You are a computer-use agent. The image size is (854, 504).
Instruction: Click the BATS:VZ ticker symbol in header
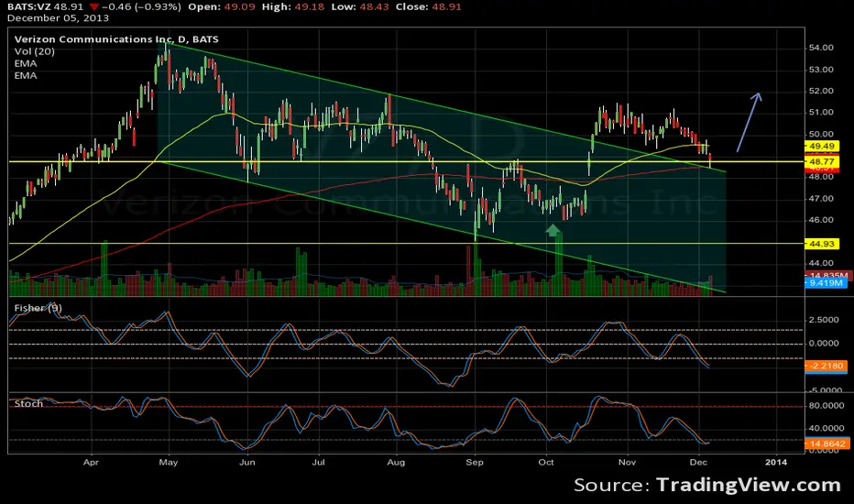point(28,6)
